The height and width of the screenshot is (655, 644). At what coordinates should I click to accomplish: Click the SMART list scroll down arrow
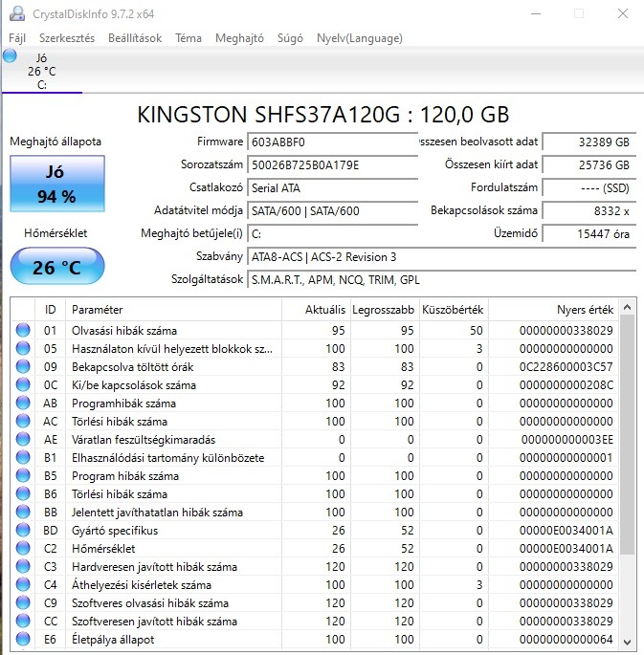[627, 642]
